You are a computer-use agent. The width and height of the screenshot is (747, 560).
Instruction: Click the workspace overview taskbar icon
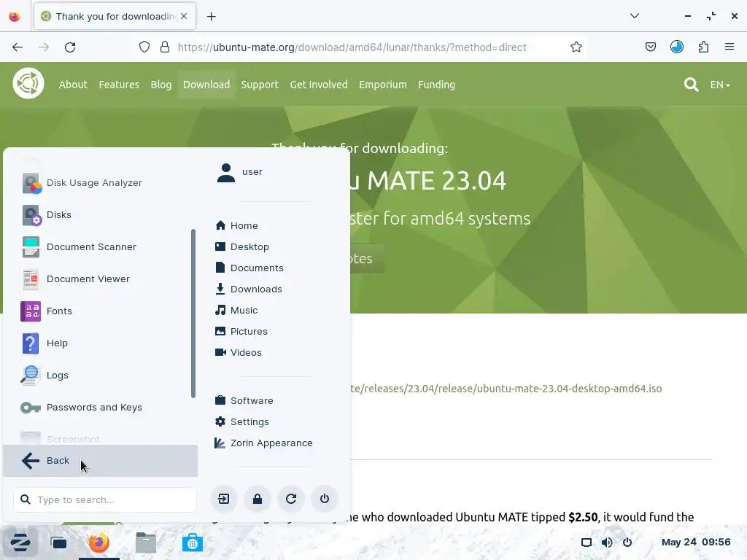click(x=59, y=542)
